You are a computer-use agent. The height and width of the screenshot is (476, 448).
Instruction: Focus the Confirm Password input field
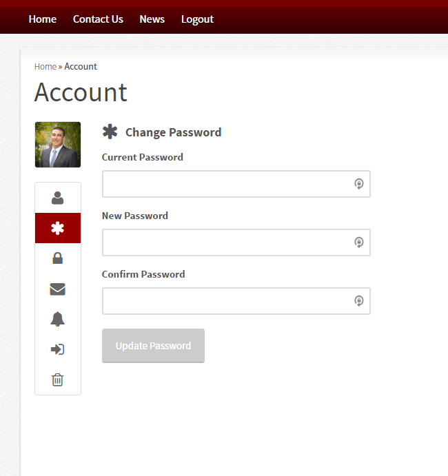pyautogui.click(x=227, y=301)
